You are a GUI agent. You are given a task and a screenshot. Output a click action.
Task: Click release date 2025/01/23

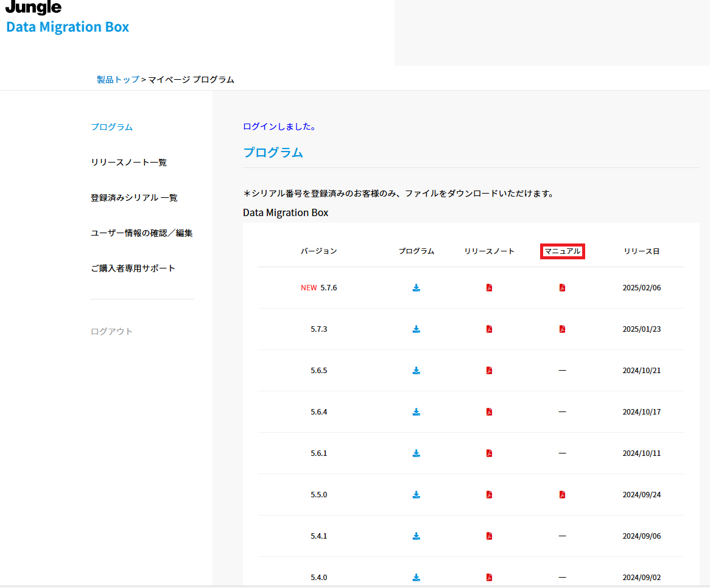(x=642, y=329)
